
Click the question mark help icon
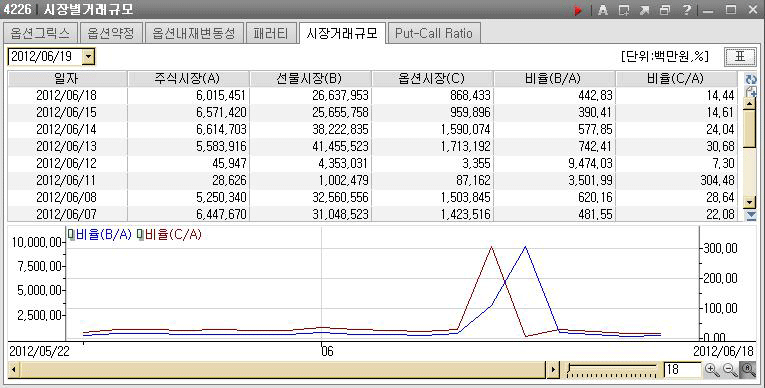click(686, 10)
